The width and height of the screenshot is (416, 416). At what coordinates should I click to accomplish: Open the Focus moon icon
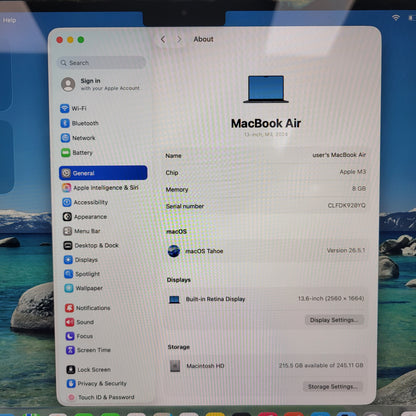[x=70, y=336]
